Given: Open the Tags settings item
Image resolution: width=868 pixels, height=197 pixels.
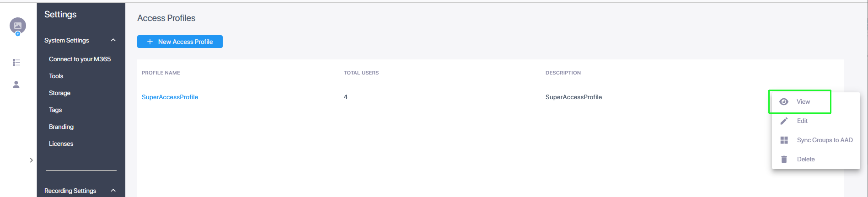Looking at the screenshot, I should click(55, 110).
